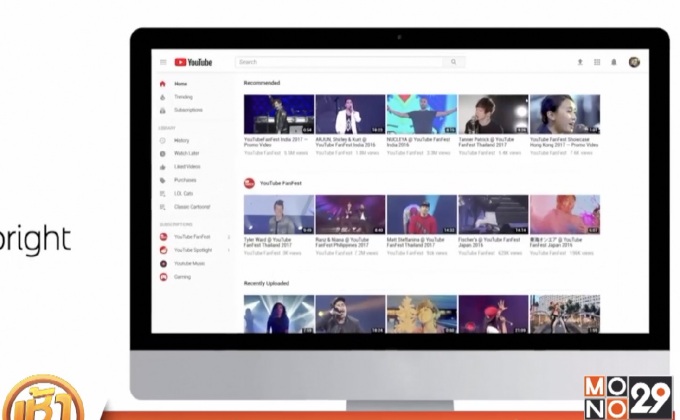Open the notifications bell icon
Screen dimensions: 680x420
click(x=614, y=62)
